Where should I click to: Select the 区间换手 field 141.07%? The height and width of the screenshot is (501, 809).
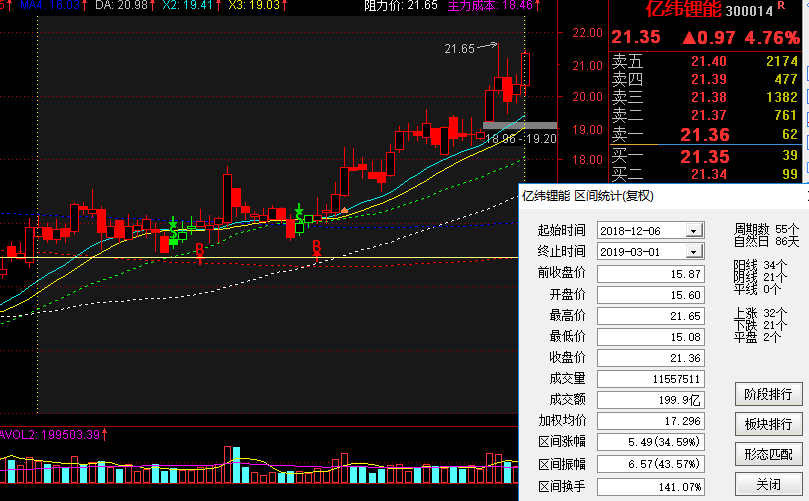pos(651,487)
